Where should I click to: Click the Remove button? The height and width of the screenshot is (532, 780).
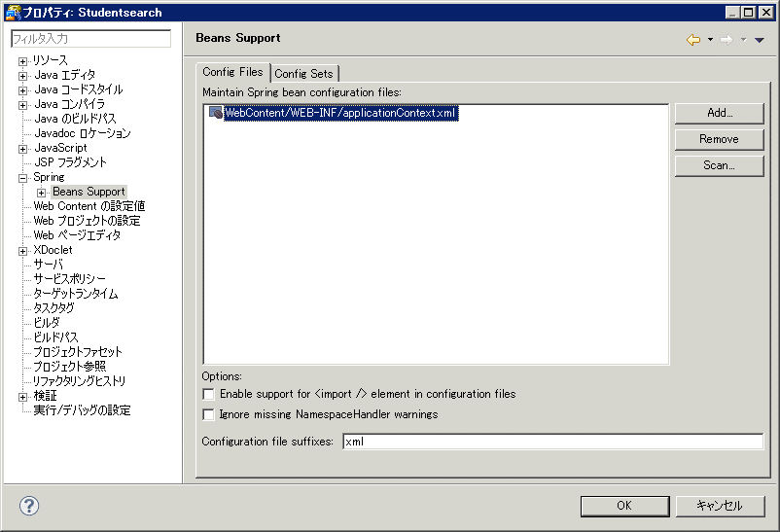point(720,139)
